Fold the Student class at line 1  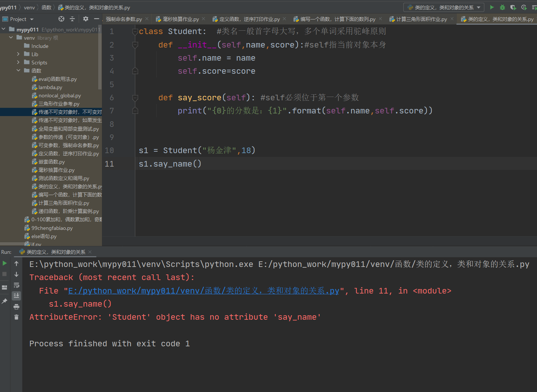[135, 31]
